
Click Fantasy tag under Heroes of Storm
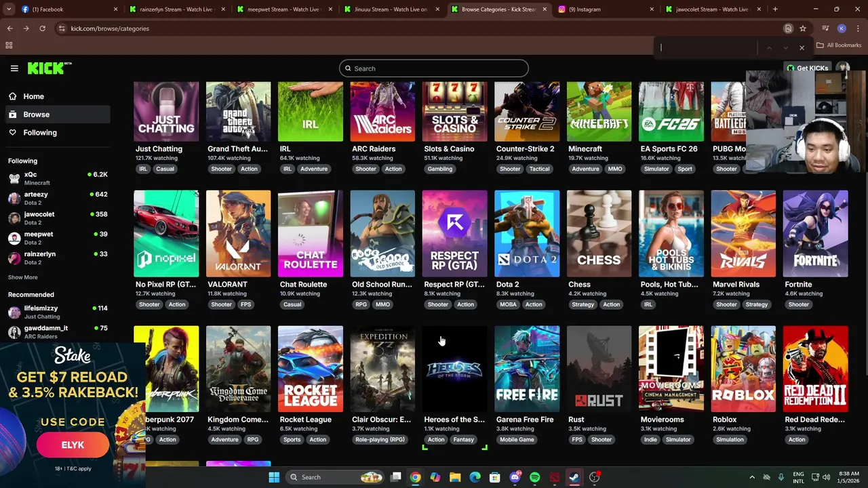point(464,440)
